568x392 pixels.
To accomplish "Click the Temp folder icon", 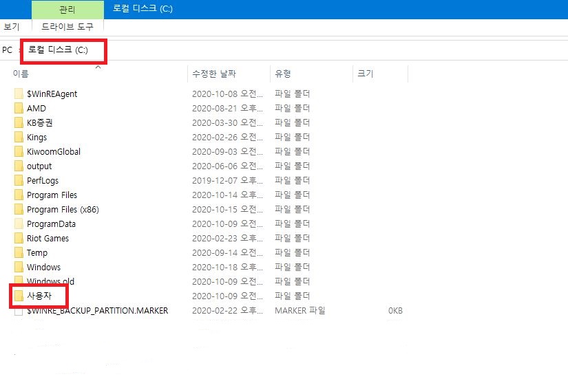I will tap(19, 252).
